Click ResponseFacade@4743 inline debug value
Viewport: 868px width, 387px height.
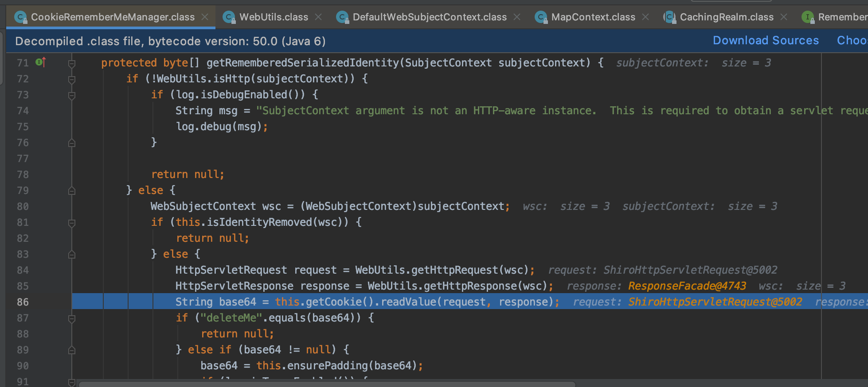click(687, 286)
